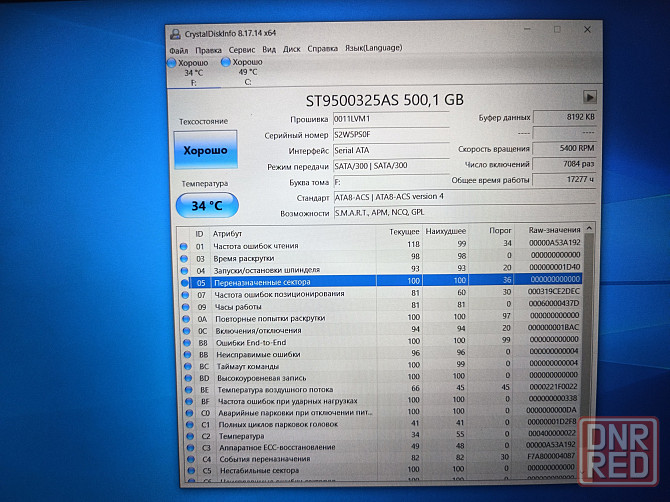Select the Переназначенные сектора attribute name
This screenshot has width=670, height=502.
[x=262, y=282]
